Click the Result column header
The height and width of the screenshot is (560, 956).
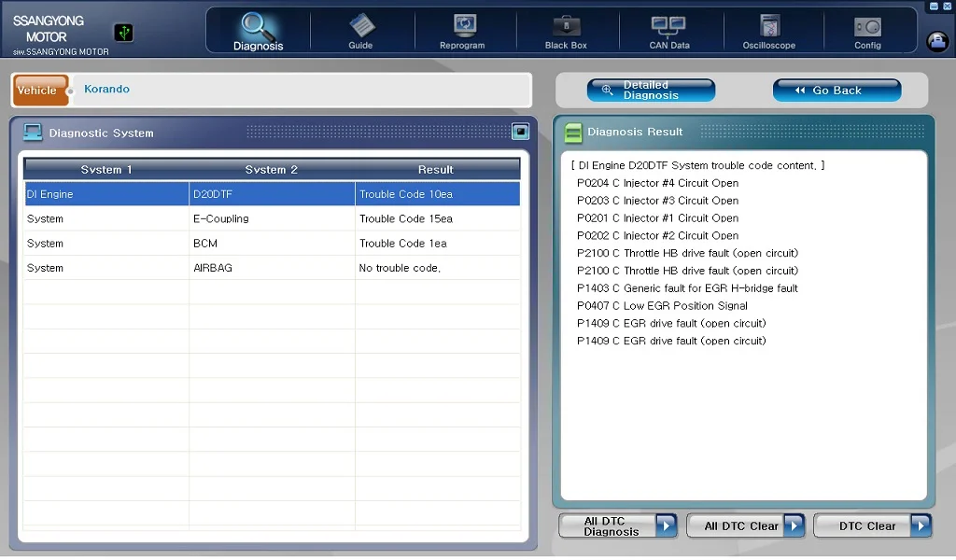436,170
